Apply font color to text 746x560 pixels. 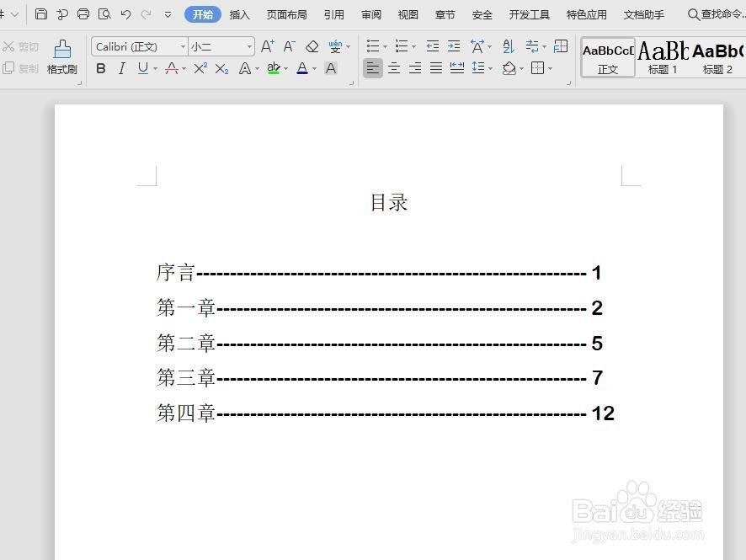302,68
